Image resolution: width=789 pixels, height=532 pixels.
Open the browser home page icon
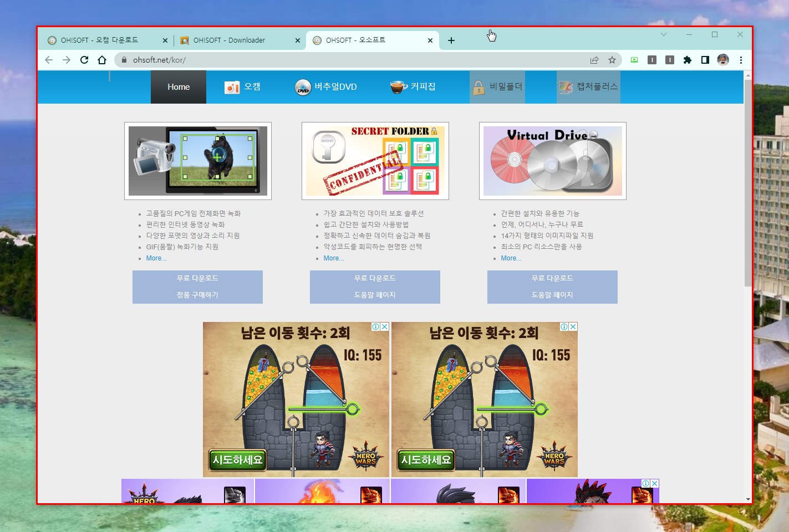coord(102,60)
